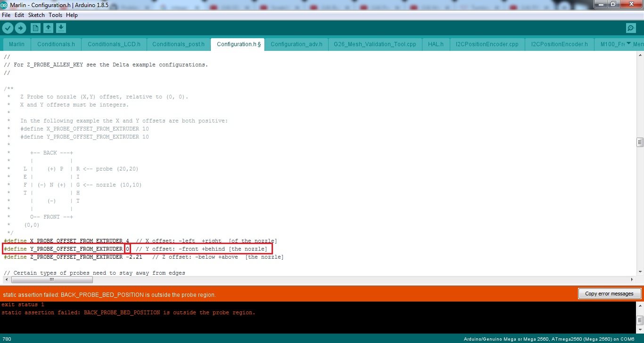Click the Verify sketch checkmark button
This screenshot has height=343, width=644.
(8, 28)
